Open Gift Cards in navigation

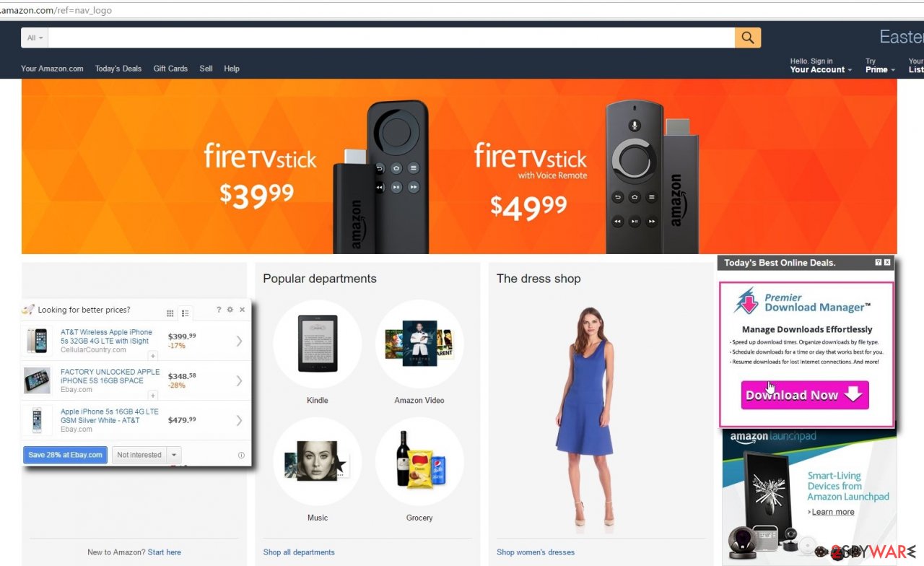(170, 69)
